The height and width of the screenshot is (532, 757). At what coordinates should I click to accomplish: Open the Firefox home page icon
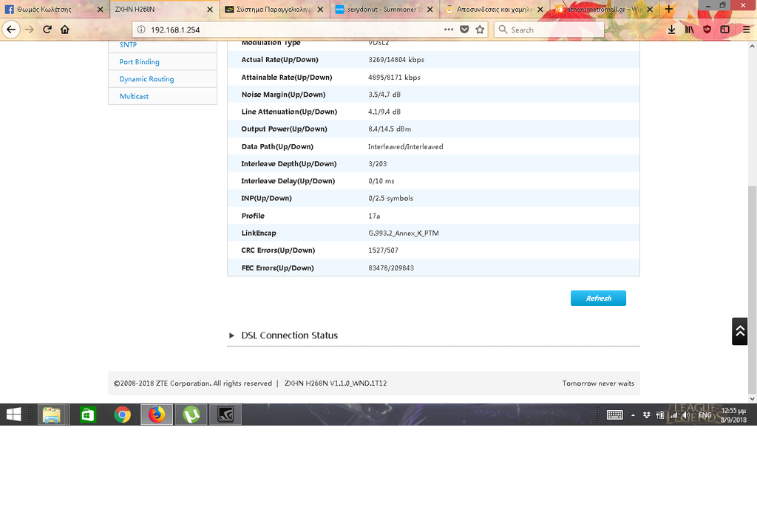[x=65, y=30]
